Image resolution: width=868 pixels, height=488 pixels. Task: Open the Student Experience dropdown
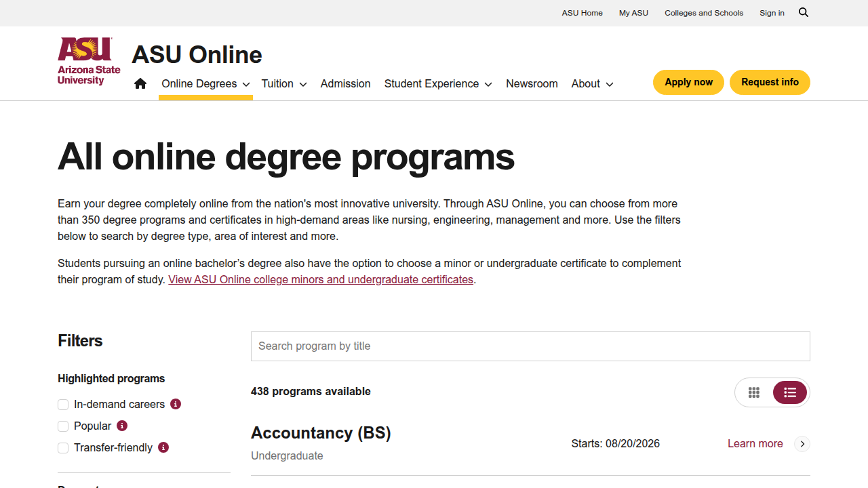coord(438,83)
